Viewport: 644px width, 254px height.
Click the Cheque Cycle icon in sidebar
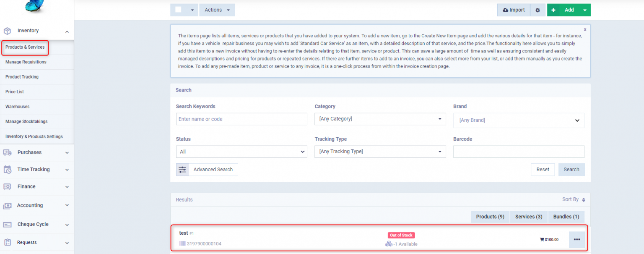7,225
